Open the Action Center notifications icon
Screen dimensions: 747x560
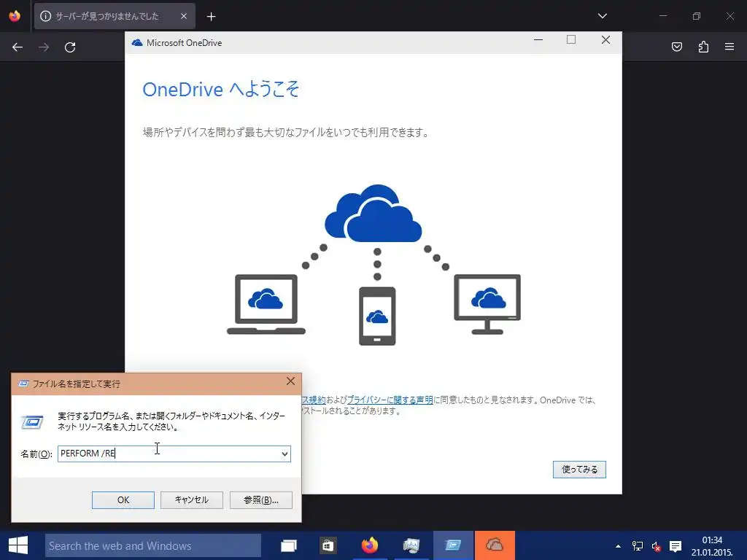point(675,546)
